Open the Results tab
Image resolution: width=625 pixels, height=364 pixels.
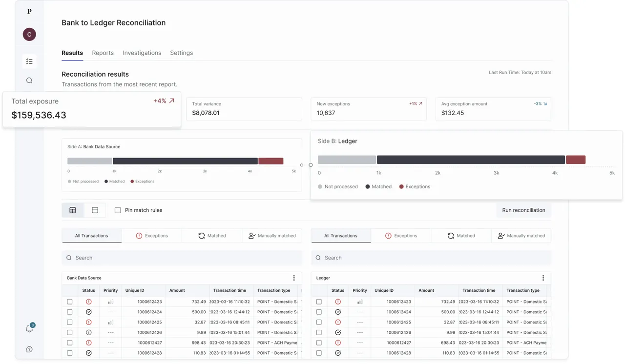72,53
